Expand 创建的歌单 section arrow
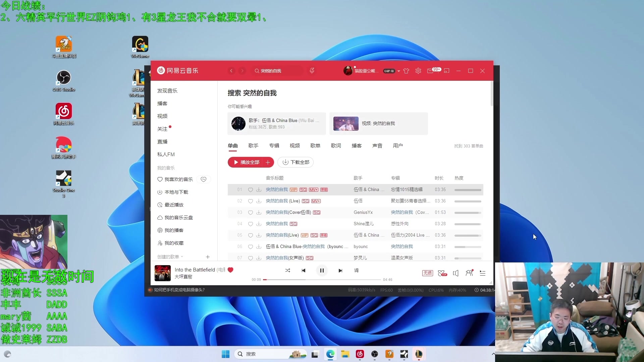The width and height of the screenshot is (644, 362). coord(182,257)
